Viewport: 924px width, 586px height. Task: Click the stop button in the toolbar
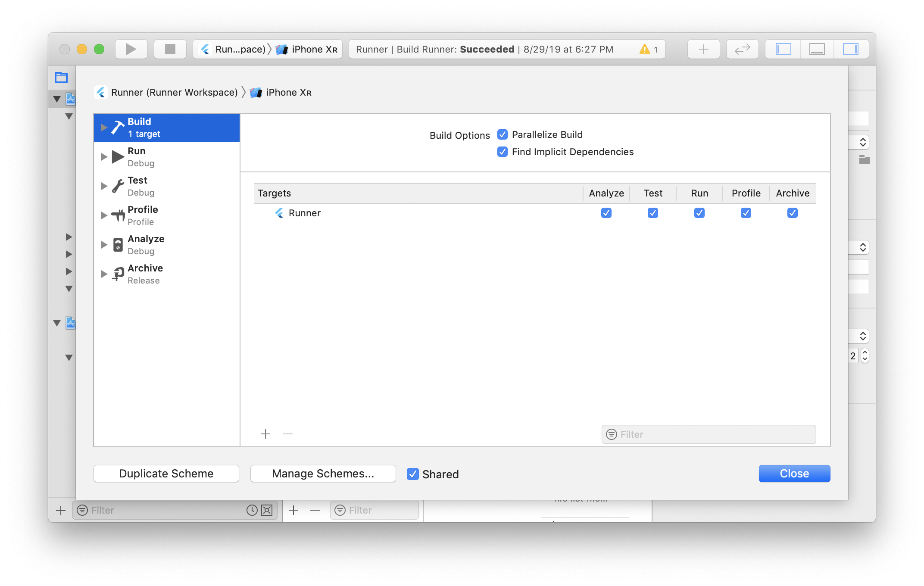pyautogui.click(x=170, y=49)
